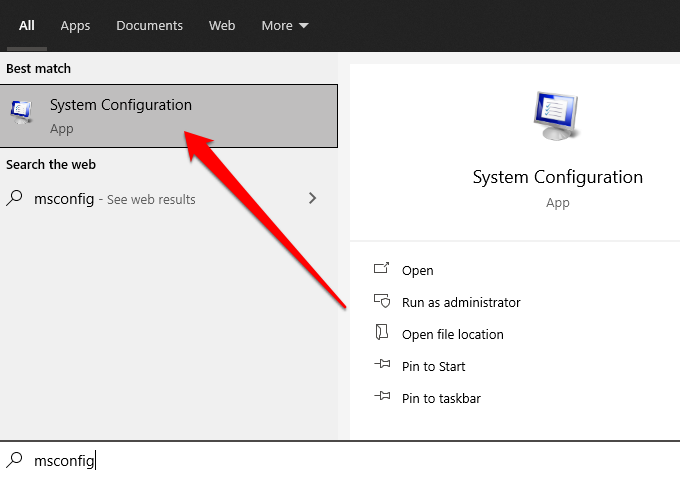Click the search magnifier icon in the search box
Screen dimensions: 680x477
[x=15, y=460]
